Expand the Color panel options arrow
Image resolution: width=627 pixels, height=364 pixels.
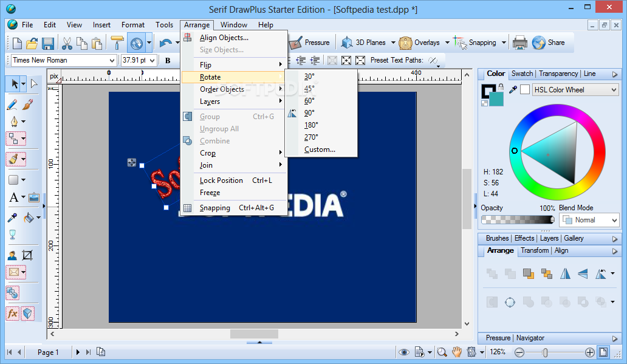(x=615, y=74)
